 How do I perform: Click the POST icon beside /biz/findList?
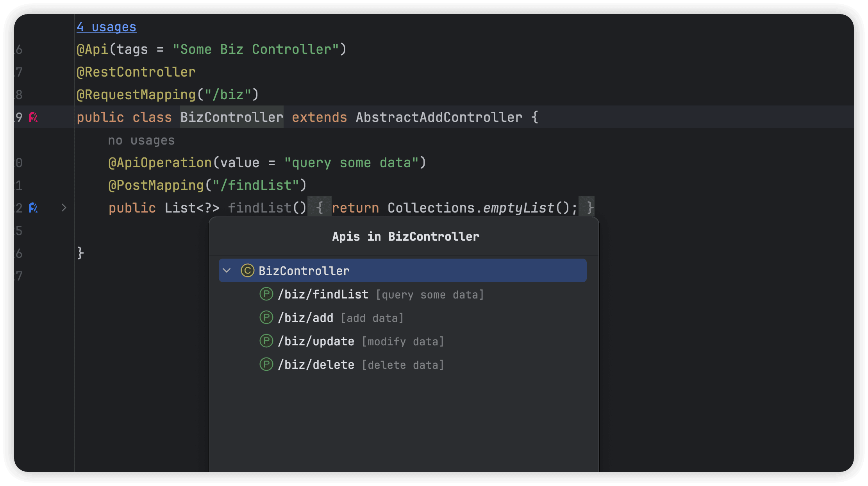(266, 294)
